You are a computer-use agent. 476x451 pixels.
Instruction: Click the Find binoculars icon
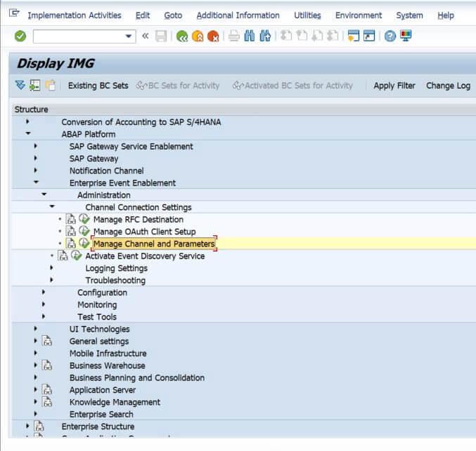(250, 36)
